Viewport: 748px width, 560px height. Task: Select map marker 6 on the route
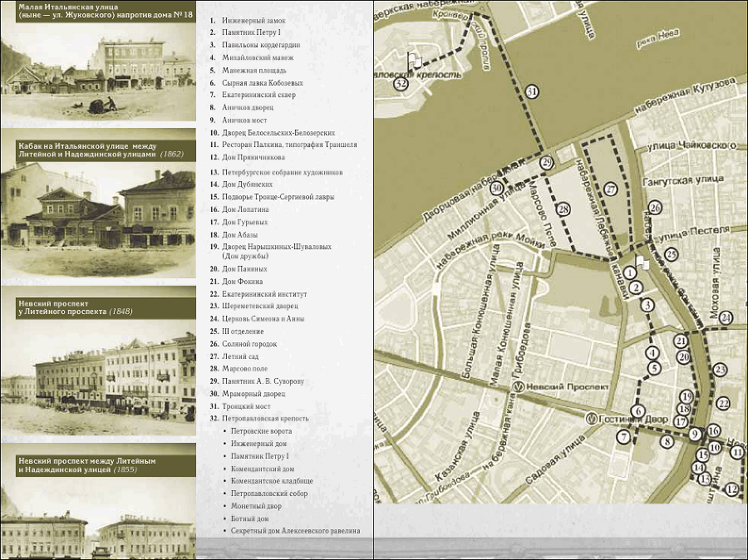(x=637, y=411)
